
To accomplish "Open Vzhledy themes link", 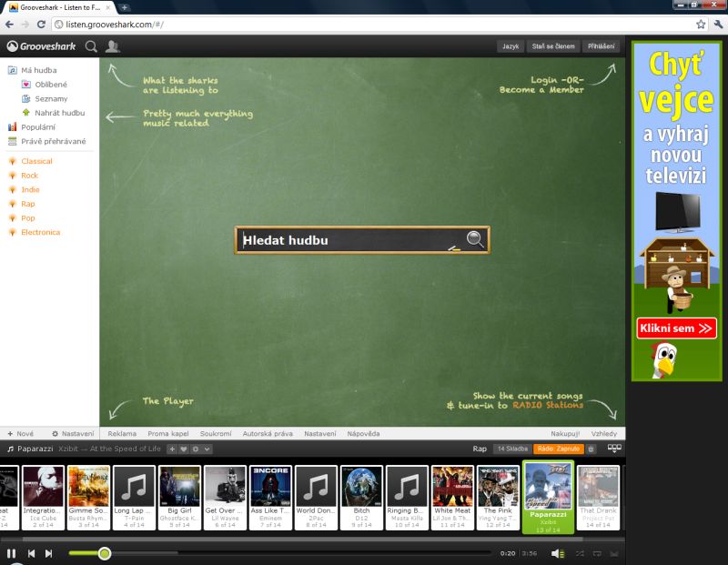I will pos(604,434).
